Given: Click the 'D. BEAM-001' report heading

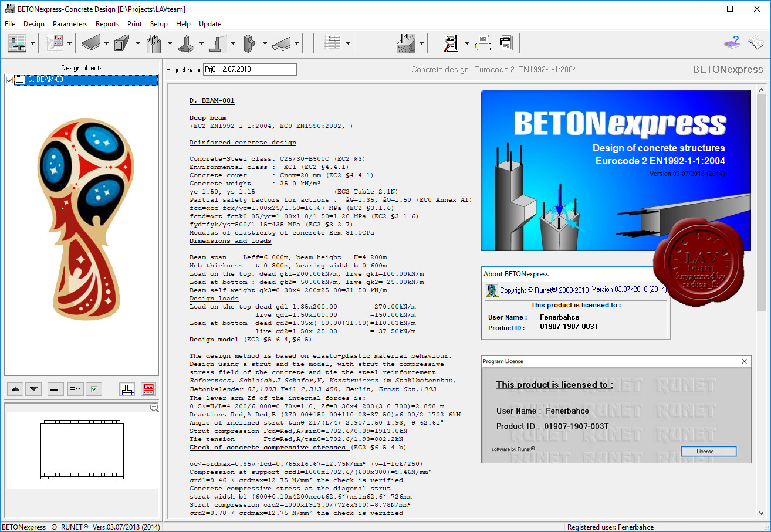Looking at the screenshot, I should (x=212, y=100).
